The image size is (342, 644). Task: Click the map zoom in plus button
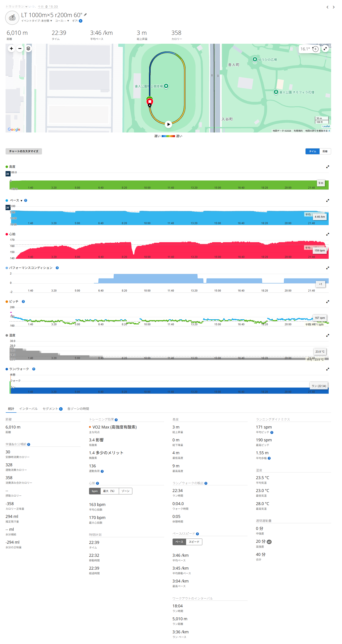click(x=11, y=49)
